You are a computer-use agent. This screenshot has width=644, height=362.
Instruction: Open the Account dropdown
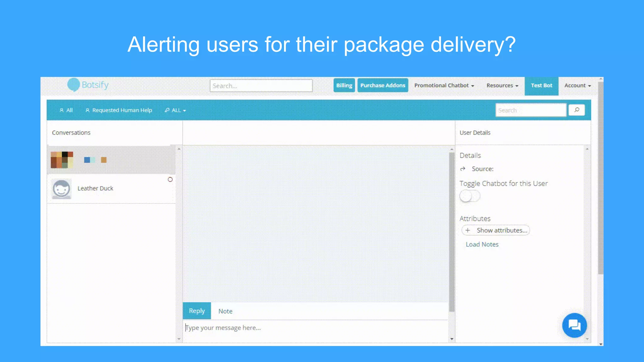(x=578, y=85)
